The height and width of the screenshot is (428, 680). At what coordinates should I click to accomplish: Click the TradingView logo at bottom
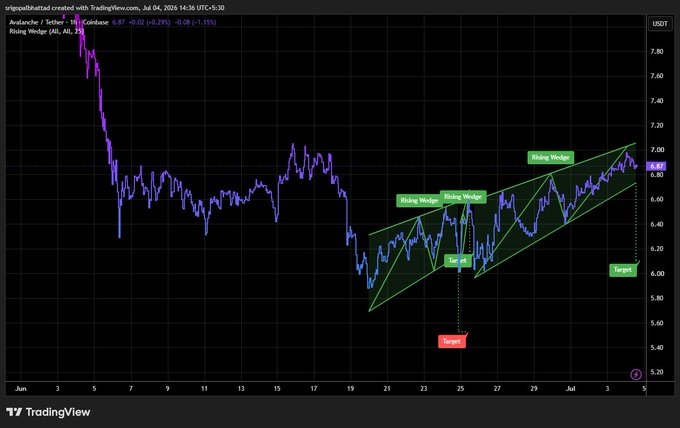pyautogui.click(x=48, y=412)
